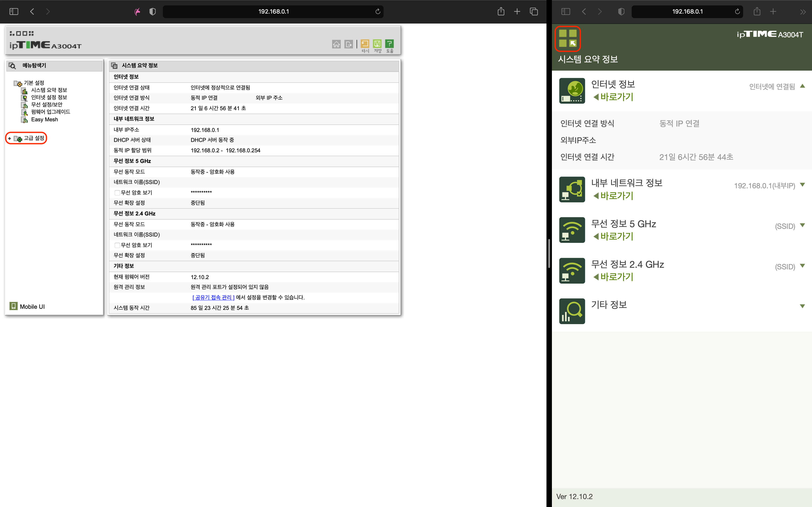Toggle 무선 암호 보기 checkbox under 5 GHz
812x507 pixels.
(x=117, y=193)
